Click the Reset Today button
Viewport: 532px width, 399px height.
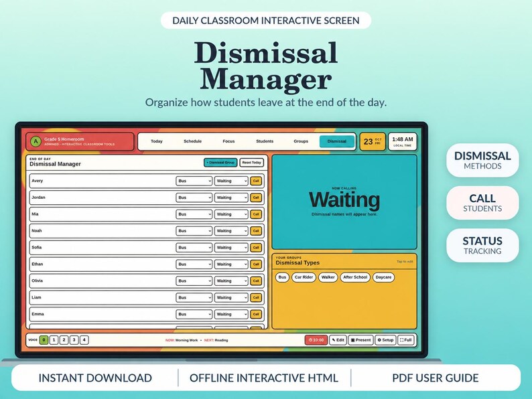click(252, 163)
